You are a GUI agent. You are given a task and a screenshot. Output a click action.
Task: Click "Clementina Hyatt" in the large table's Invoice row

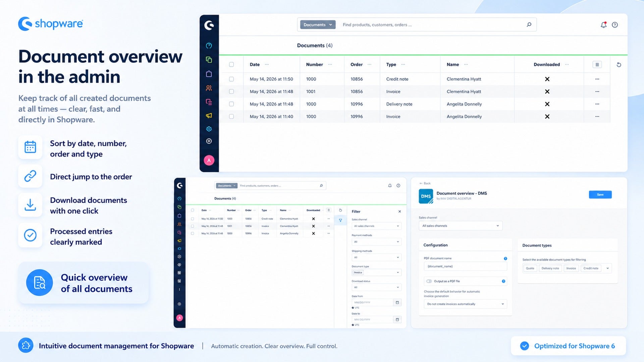coord(464,92)
